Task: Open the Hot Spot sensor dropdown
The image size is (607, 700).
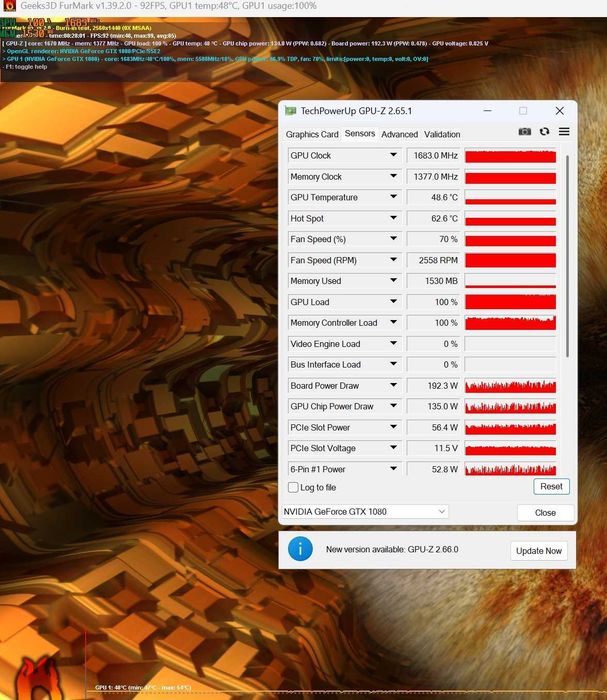Action: coord(393,218)
